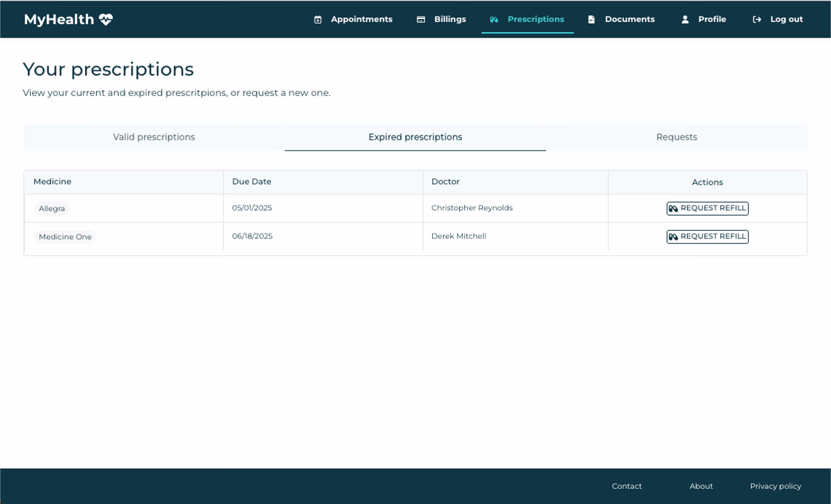Click the file icon beside Documents
The width and height of the screenshot is (831, 504).
click(x=591, y=20)
